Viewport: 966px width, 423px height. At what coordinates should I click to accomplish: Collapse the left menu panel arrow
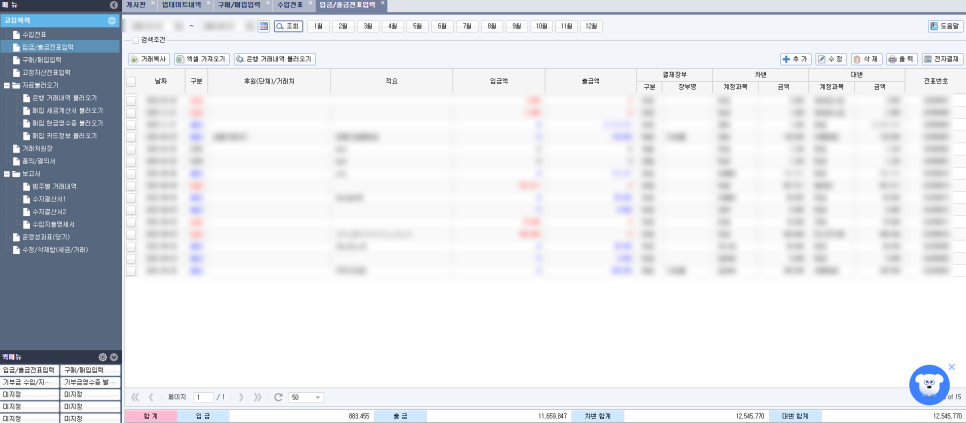[x=113, y=5]
